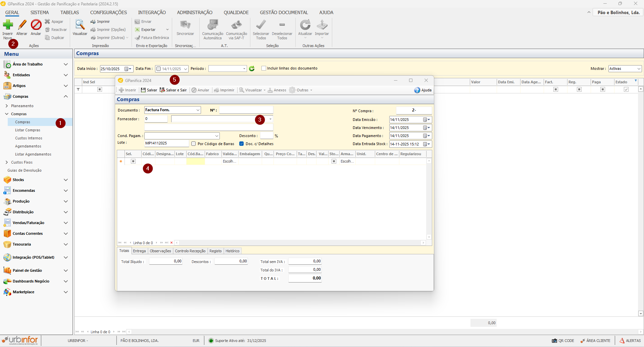The image size is (644, 347).
Task: Click the Atualizar refresh icon in ribbon
Action: (x=305, y=25)
